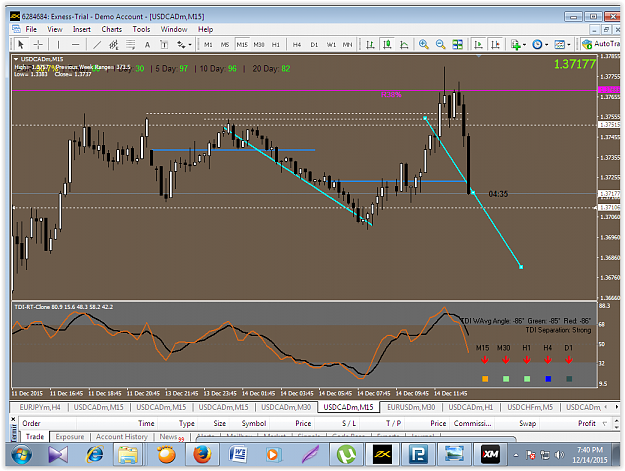Open the Exposure terminal tab
This screenshot has height=471, width=625.
[70, 437]
